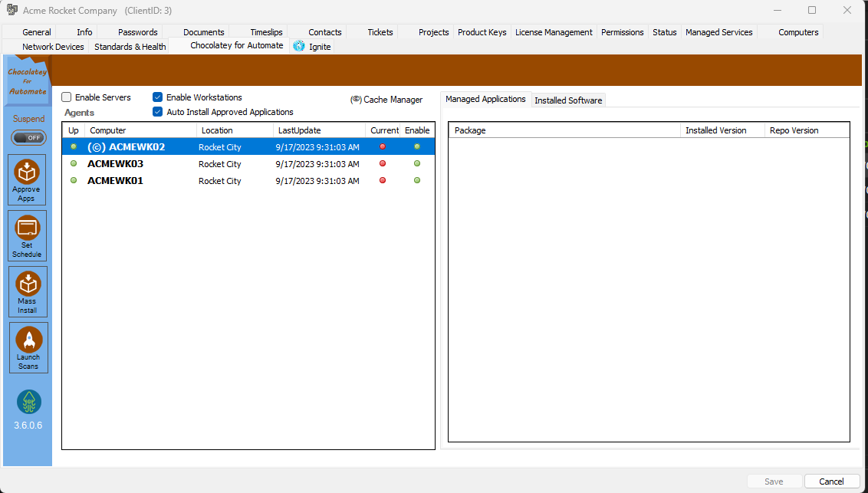Viewport: 868px width, 493px height.
Task: Open the Product Keys tab
Action: pyautogui.click(x=482, y=32)
